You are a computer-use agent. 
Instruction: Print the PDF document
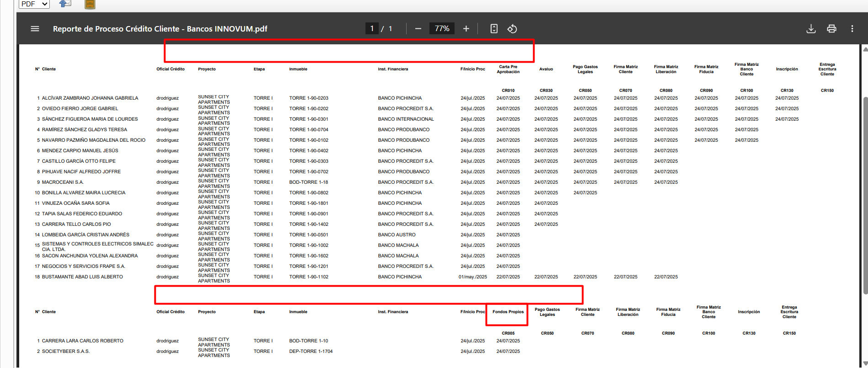click(831, 29)
